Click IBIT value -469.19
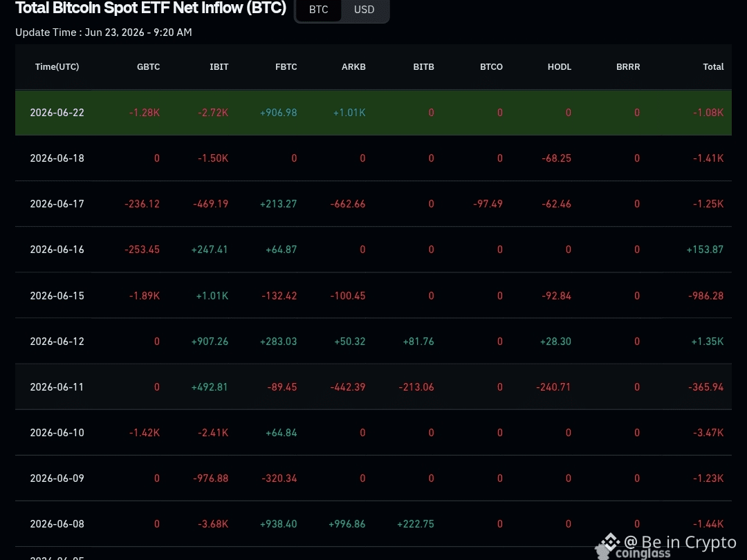The image size is (747, 560). click(210, 204)
